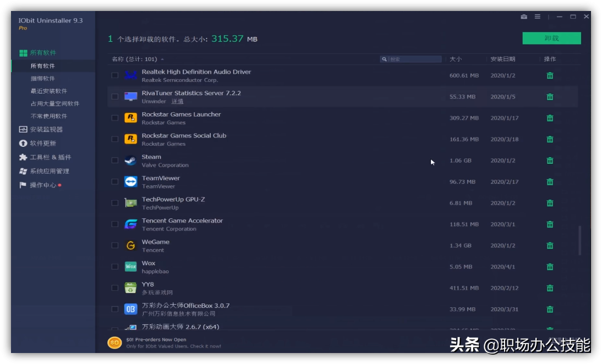Click the trash icon next to Steam
The height and width of the screenshot is (364, 602).
[x=549, y=160]
